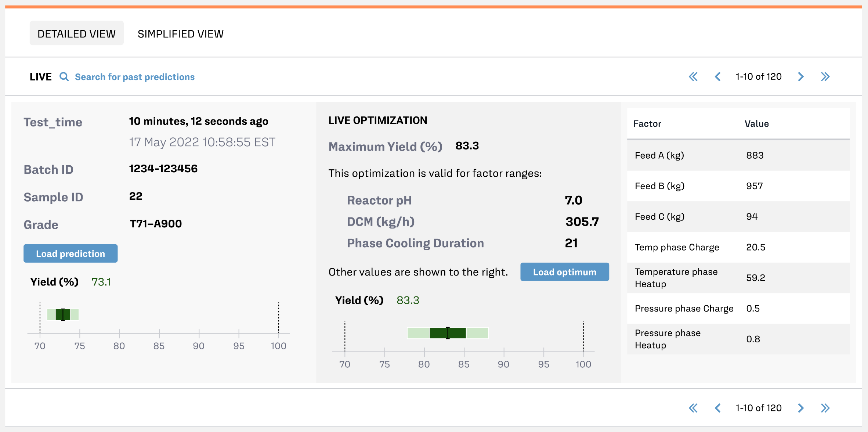Go to next page with top right chevron
Screen dimensions: 868x432
(801, 77)
